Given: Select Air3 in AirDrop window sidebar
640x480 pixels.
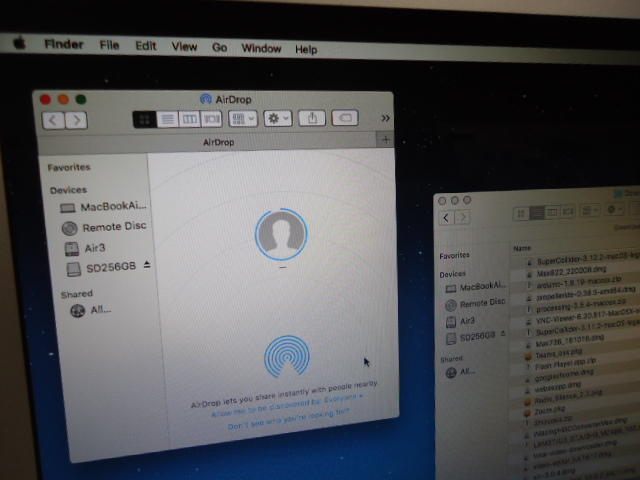Looking at the screenshot, I should [x=85, y=248].
